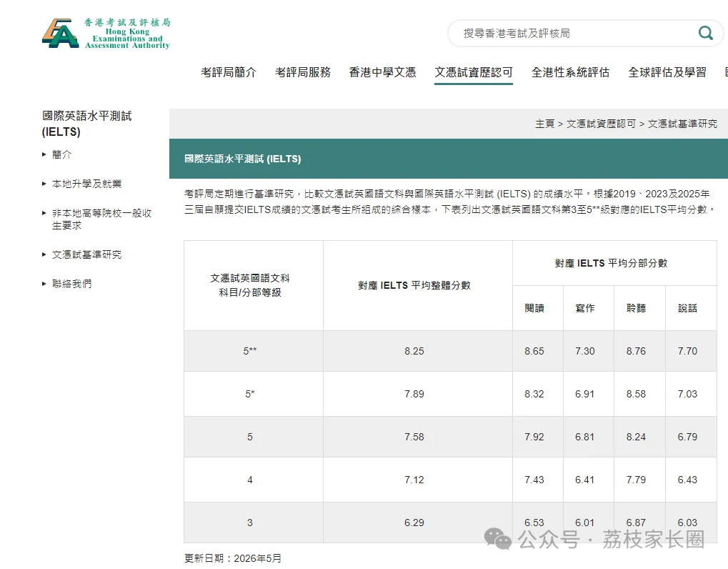The image size is (728, 569).
Task: Select writing score 7.30
Action: coord(585,351)
